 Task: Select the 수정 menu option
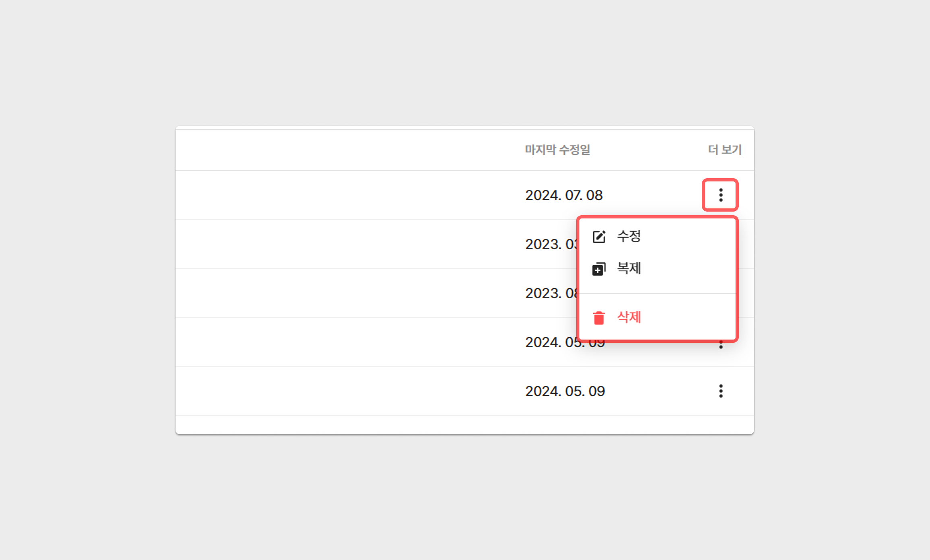629,236
